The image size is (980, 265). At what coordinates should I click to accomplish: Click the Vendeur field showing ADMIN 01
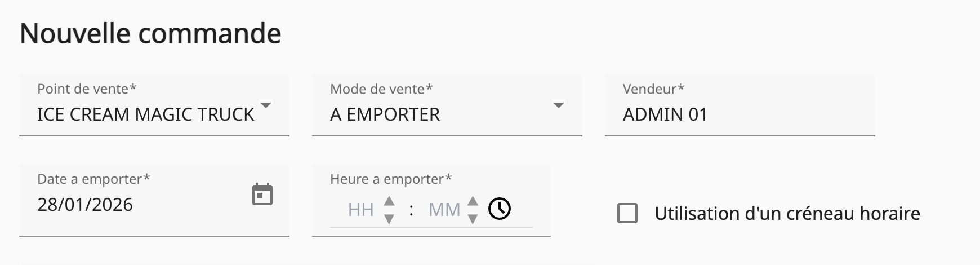tap(665, 114)
